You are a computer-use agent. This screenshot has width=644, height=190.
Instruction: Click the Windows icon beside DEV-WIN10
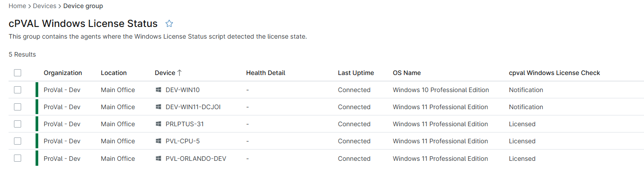coord(158,90)
